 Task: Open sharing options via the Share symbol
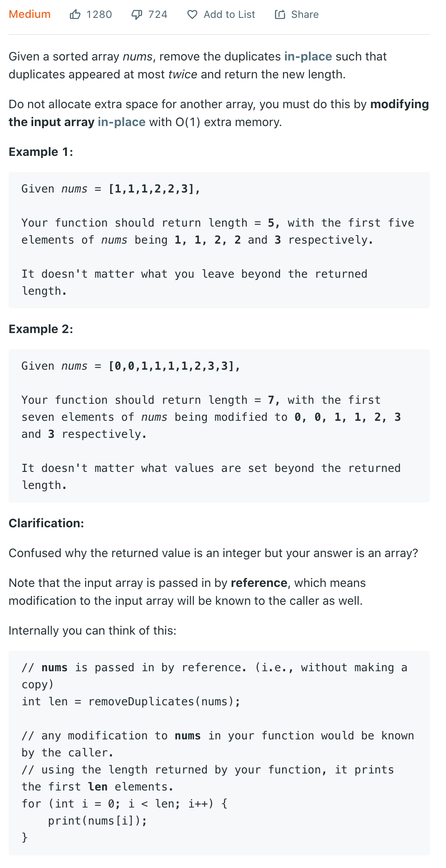(280, 14)
